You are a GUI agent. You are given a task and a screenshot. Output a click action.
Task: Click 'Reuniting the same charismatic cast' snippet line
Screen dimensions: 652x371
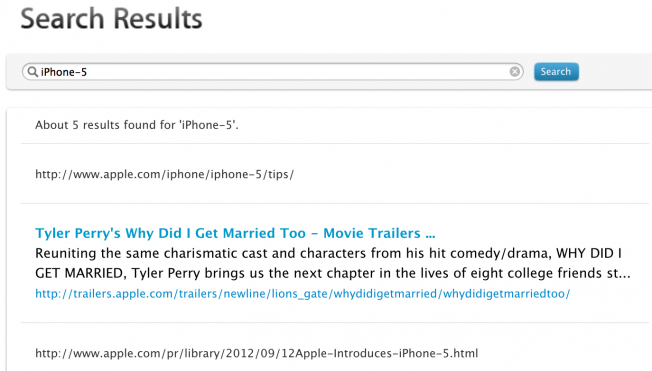tap(328, 253)
